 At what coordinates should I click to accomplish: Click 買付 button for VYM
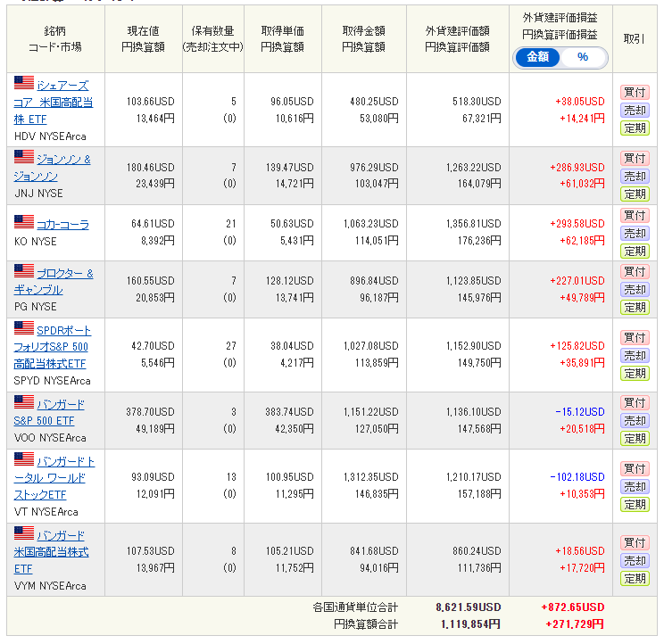coord(635,543)
